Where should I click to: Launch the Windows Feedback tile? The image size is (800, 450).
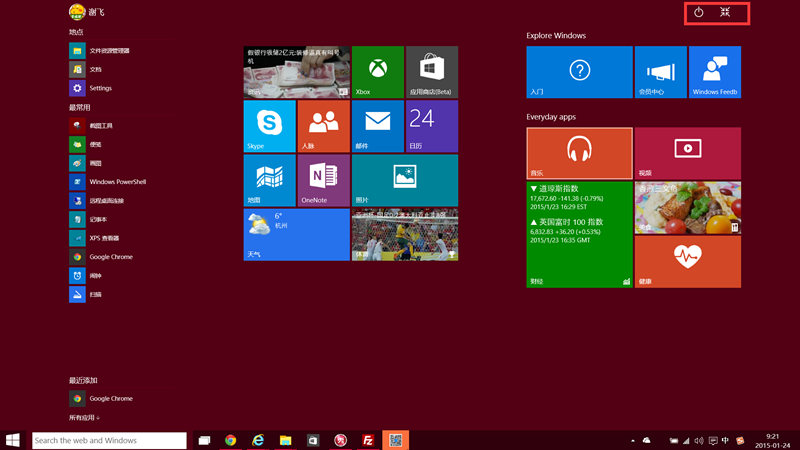(715, 72)
